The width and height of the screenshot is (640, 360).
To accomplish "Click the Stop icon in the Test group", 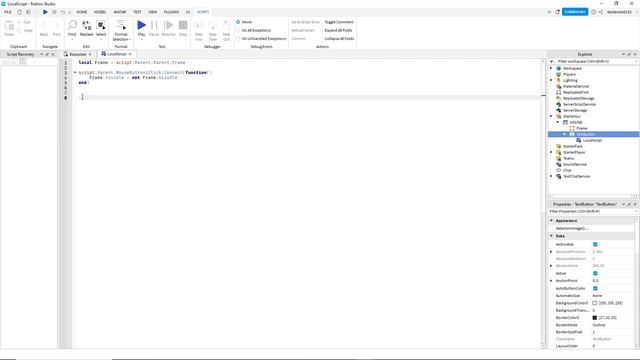I will (x=183, y=25).
